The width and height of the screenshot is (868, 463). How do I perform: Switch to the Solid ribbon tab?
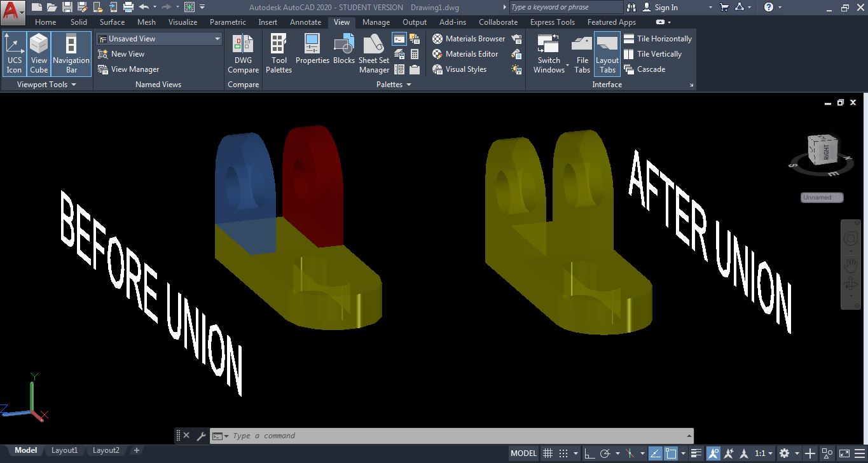pyautogui.click(x=79, y=22)
